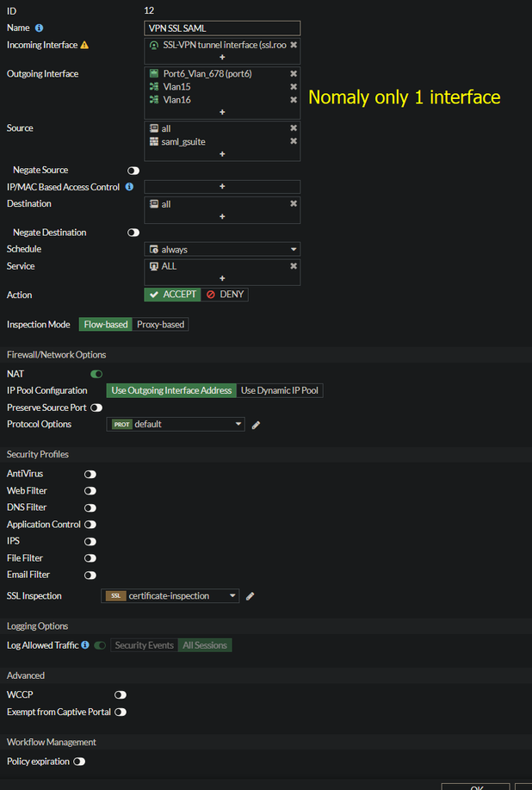This screenshot has width=532, height=790.
Task: Open the Schedule dropdown
Action: (222, 250)
